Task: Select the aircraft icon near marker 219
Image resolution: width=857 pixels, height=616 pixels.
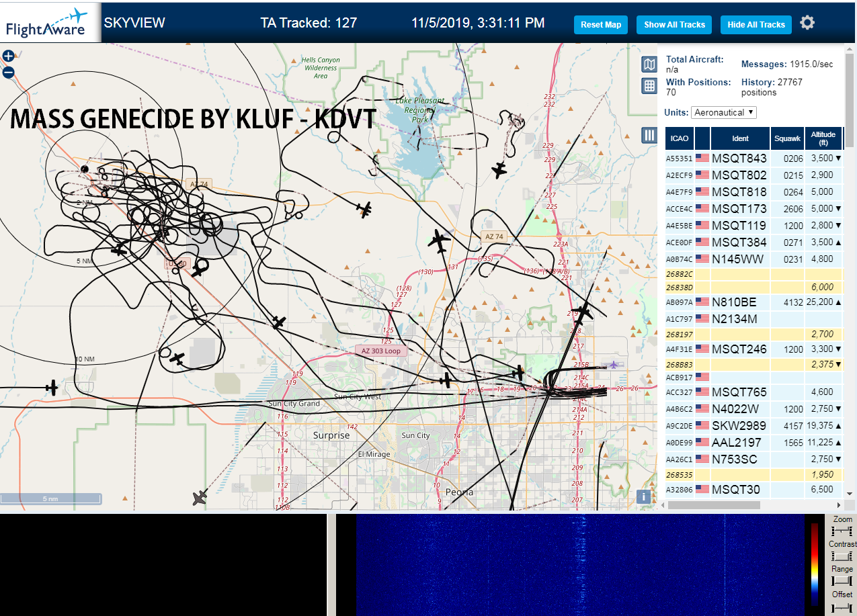Action: (583, 312)
